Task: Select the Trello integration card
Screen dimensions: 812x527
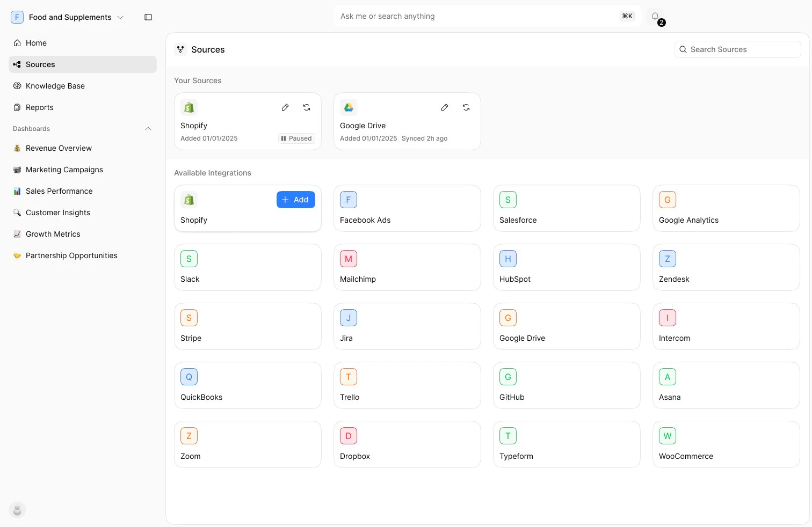Action: [407, 385]
